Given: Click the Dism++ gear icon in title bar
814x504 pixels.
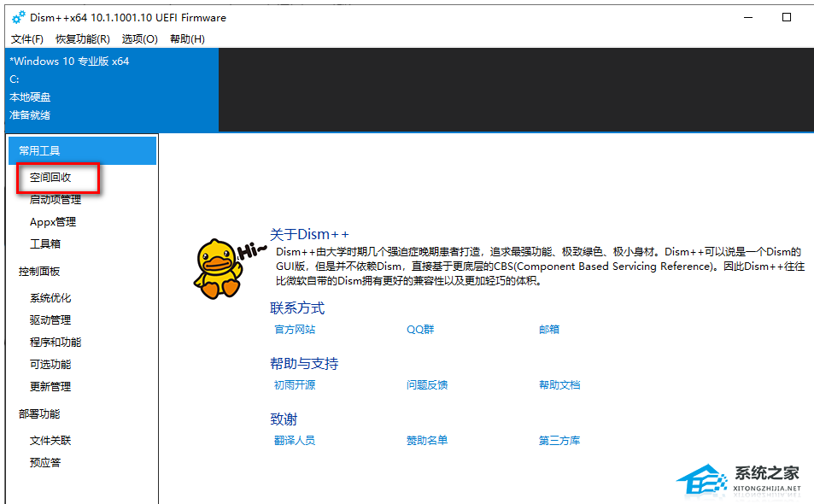Looking at the screenshot, I should [18, 17].
